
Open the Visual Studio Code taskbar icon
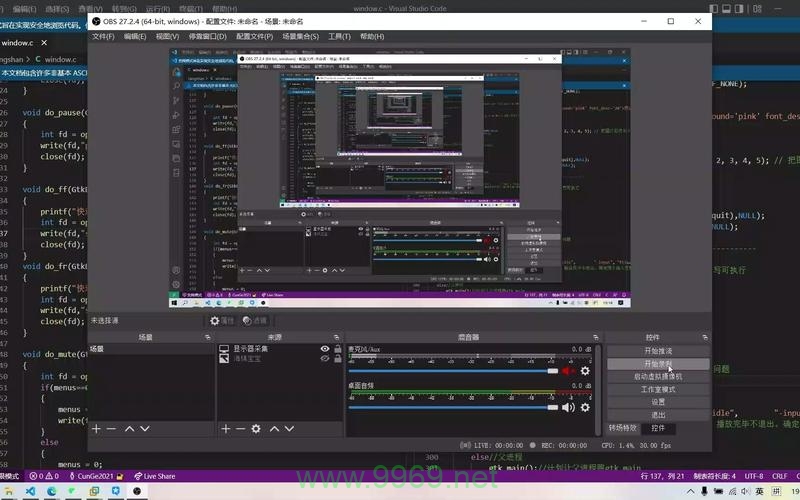(31, 491)
